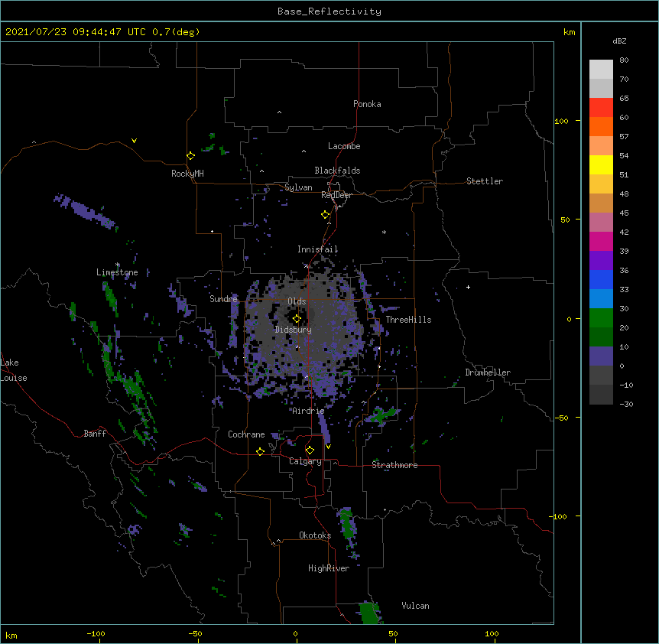Click the Olds town label
Image resolution: width=659 pixels, height=644 pixels.
(297, 301)
